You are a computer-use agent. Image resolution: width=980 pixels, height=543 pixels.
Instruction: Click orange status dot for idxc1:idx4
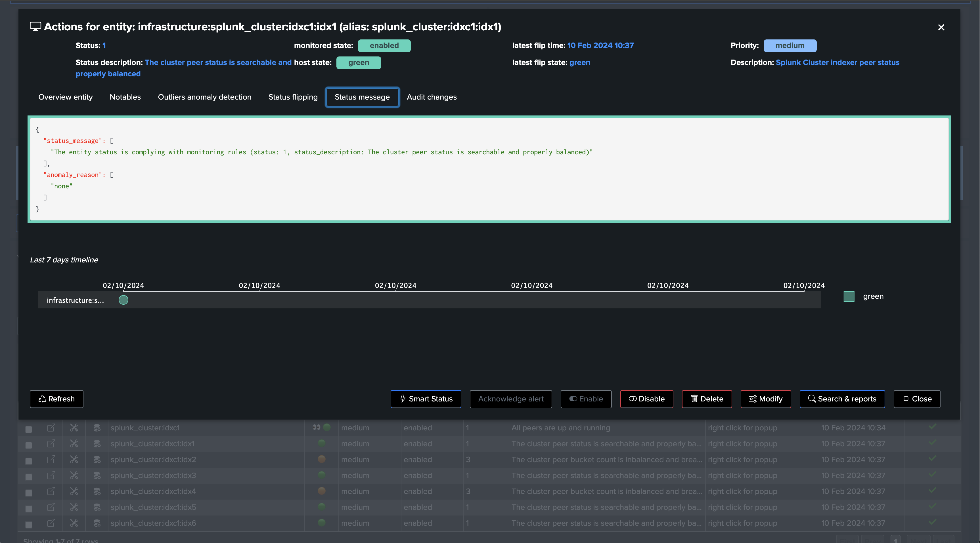[321, 491]
